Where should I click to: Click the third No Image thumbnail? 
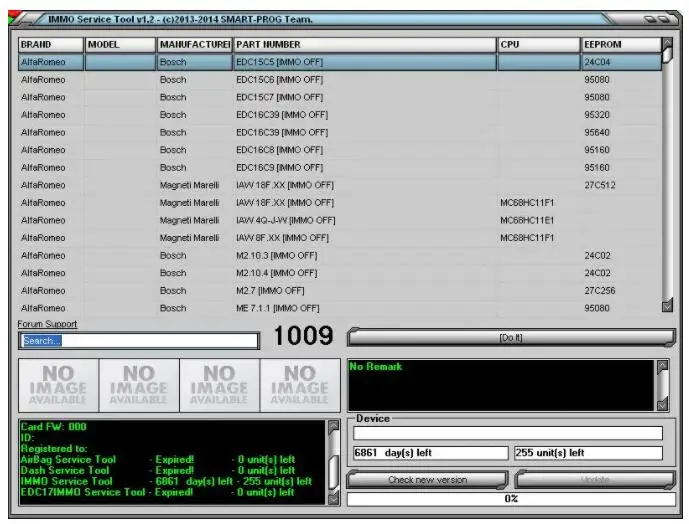pos(219,386)
